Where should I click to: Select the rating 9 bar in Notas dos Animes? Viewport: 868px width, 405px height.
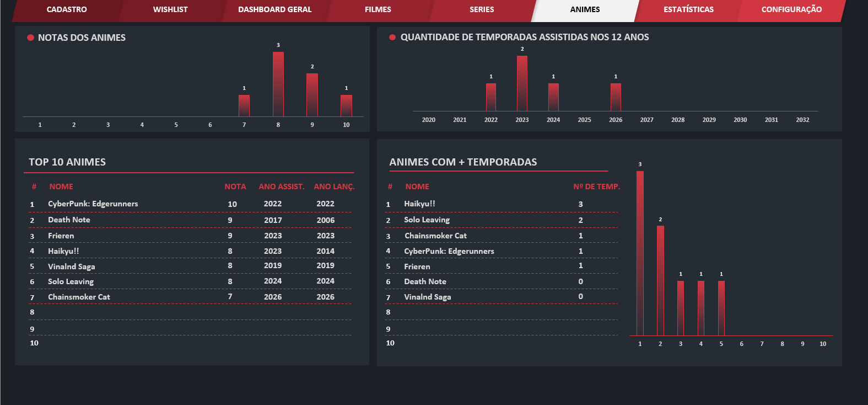[x=312, y=95]
